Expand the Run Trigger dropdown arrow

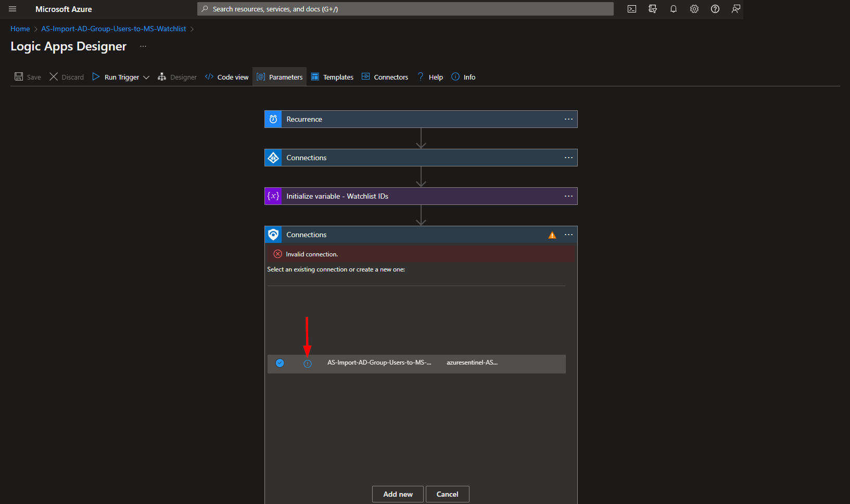146,77
